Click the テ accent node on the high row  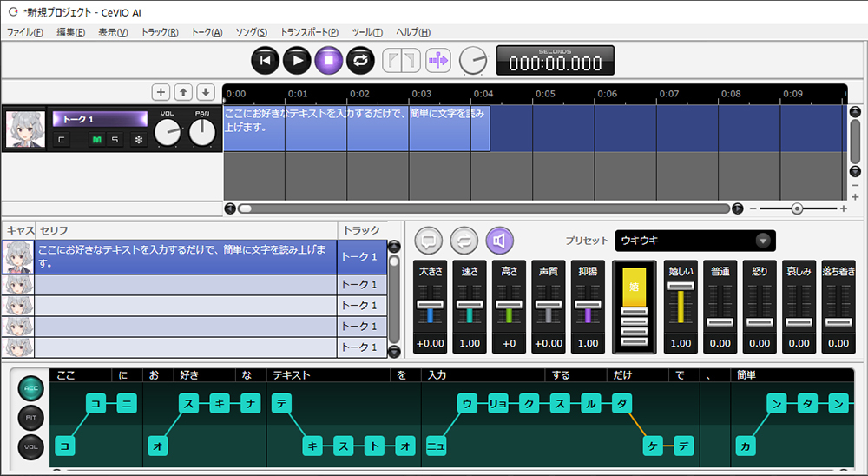(281, 403)
